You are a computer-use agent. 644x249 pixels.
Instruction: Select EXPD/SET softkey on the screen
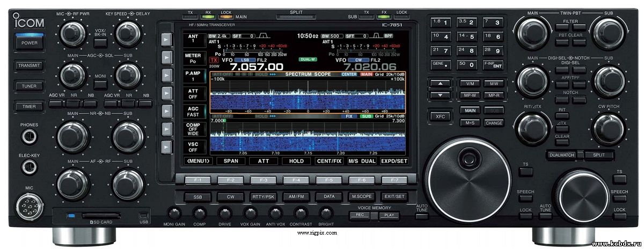click(394, 160)
